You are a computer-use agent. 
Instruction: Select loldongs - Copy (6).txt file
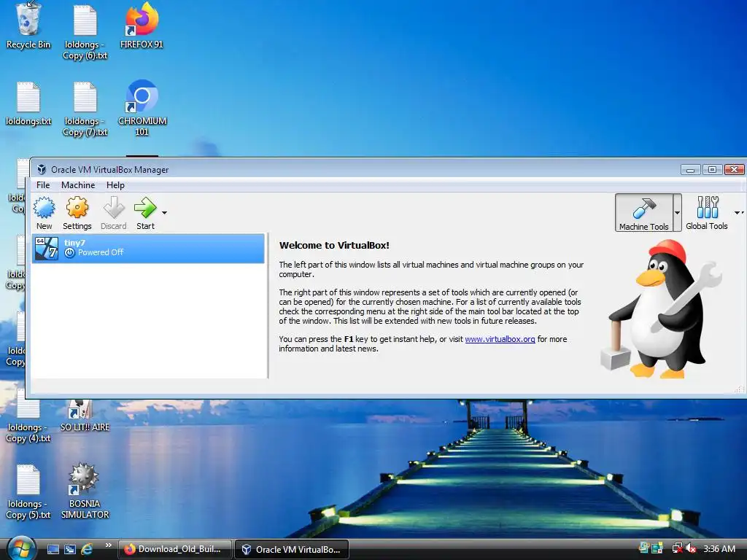point(85,32)
